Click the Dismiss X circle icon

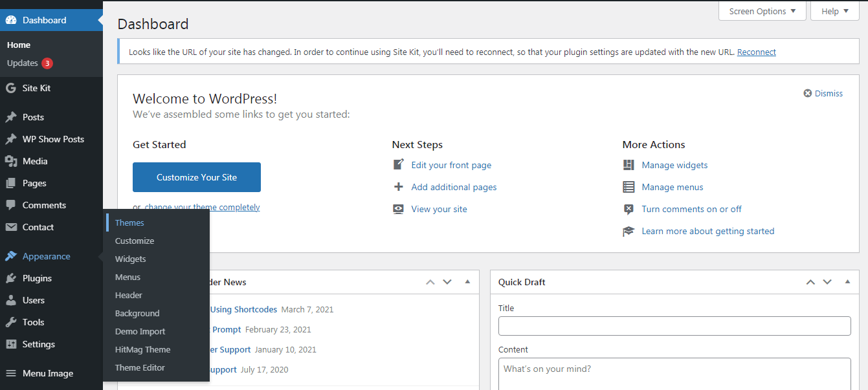click(808, 93)
